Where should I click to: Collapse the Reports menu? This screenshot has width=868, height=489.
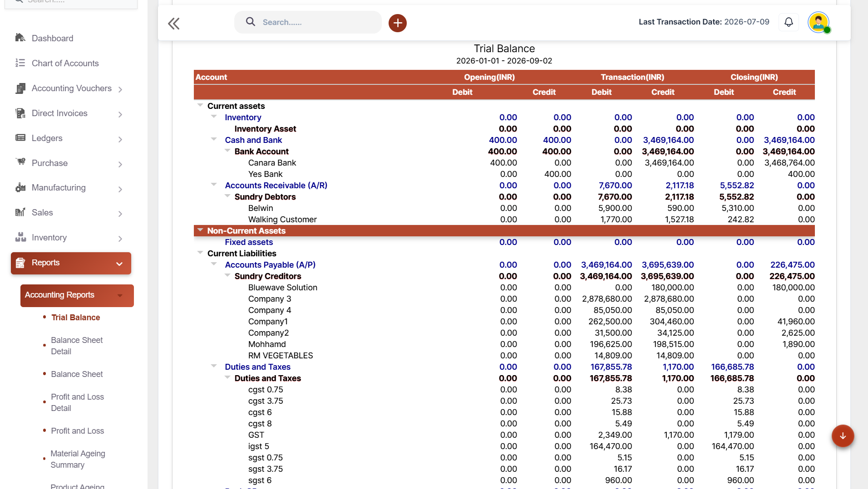point(119,264)
